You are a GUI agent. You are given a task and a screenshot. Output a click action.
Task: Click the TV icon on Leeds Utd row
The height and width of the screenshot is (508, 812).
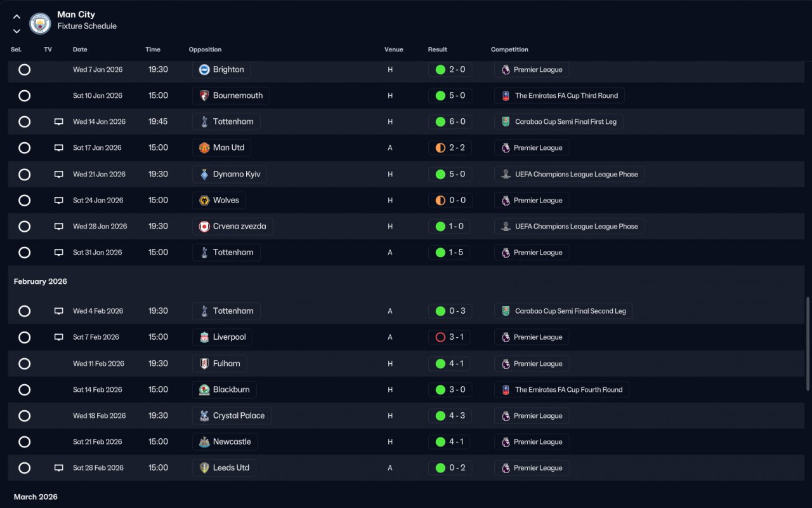click(59, 468)
